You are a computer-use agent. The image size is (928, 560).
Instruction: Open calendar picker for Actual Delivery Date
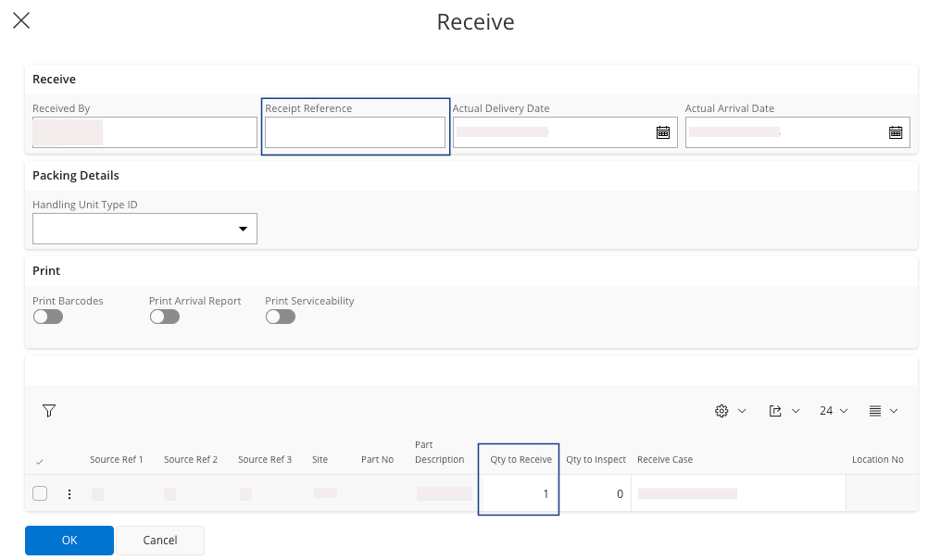coord(663,132)
